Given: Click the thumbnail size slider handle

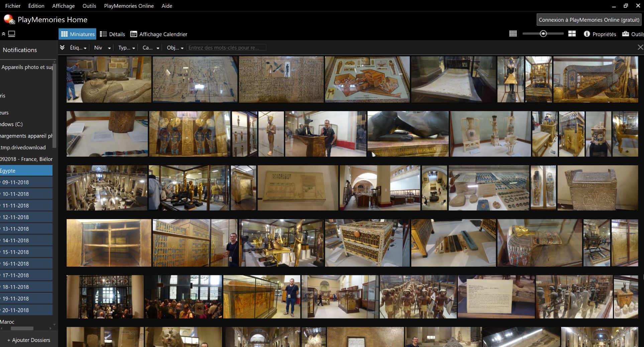Looking at the screenshot, I should [543, 34].
